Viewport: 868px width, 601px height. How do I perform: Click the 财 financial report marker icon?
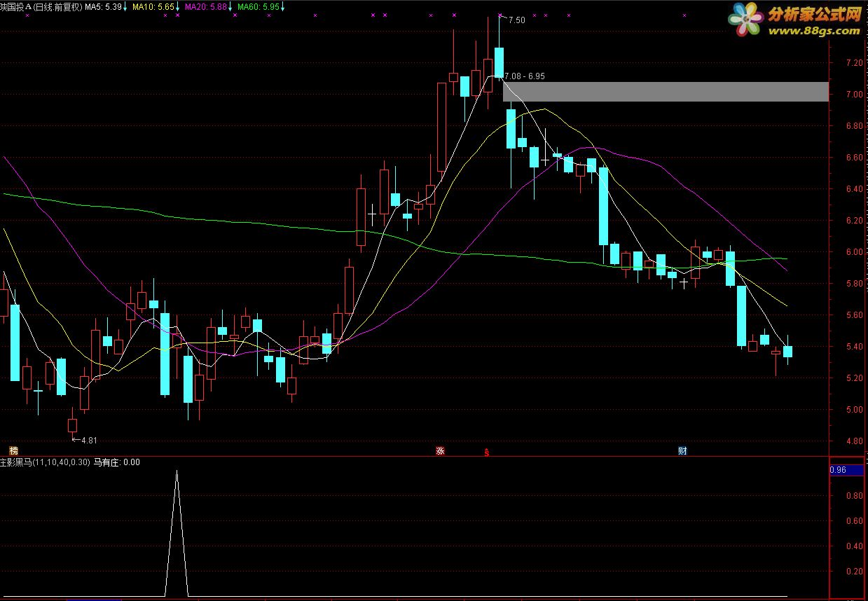click(682, 450)
